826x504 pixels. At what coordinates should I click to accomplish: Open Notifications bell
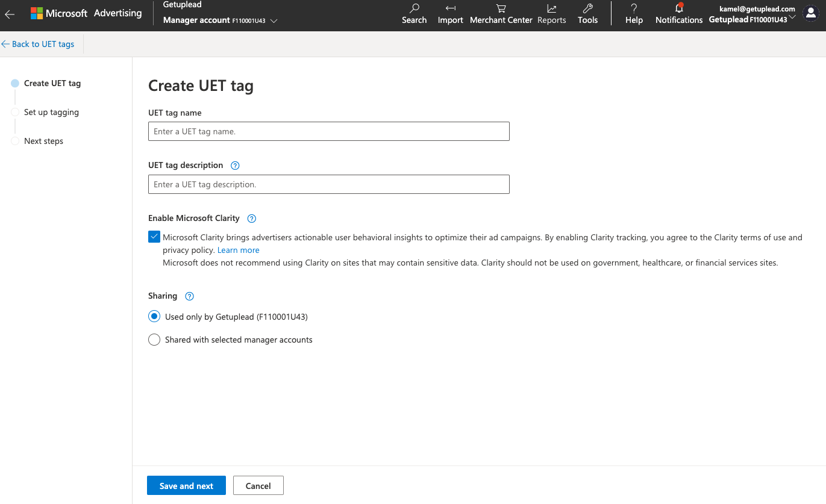(679, 14)
